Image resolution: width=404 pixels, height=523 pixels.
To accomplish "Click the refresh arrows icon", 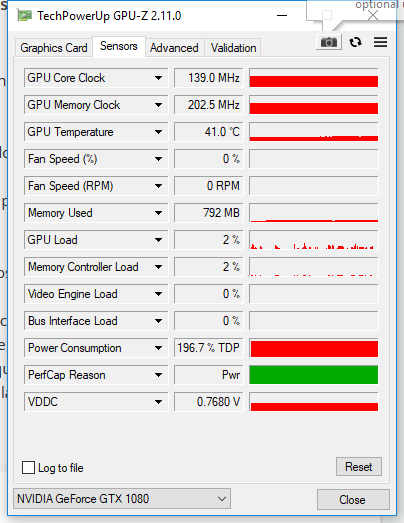I will [x=355, y=42].
